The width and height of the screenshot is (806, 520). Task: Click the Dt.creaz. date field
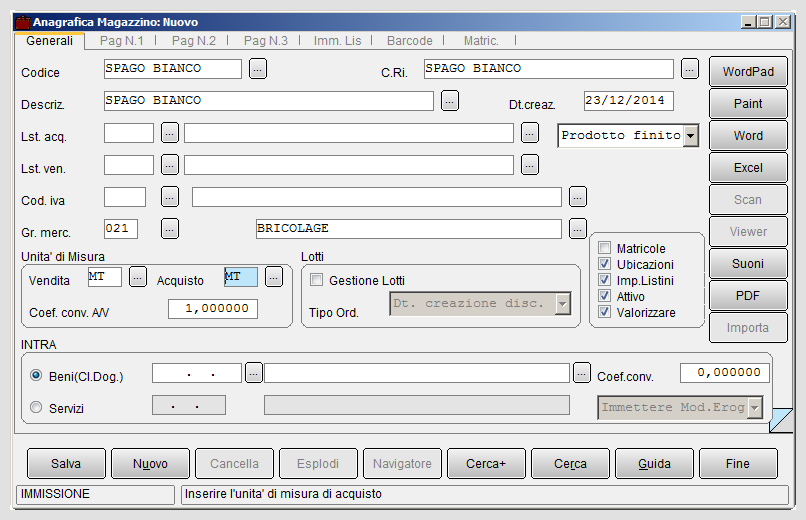(629, 101)
